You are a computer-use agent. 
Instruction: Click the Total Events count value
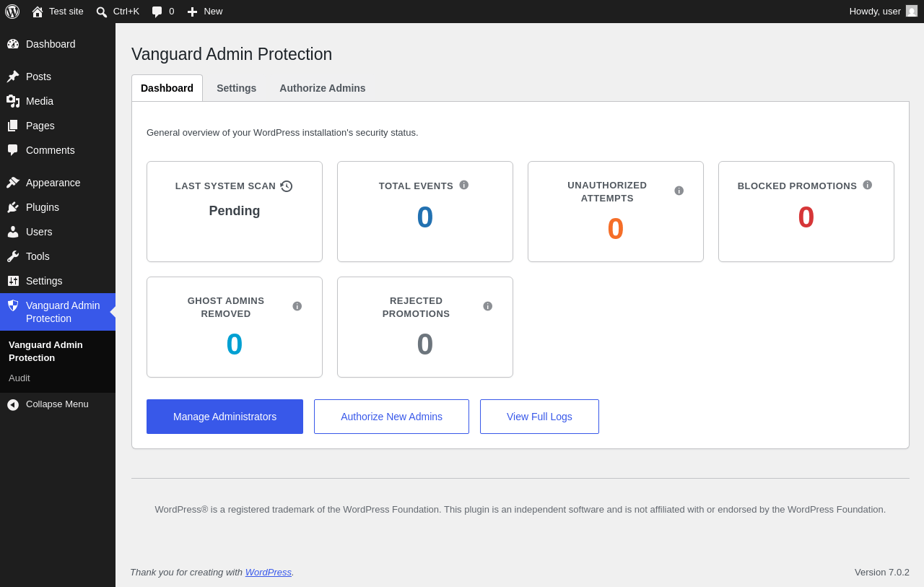425,217
